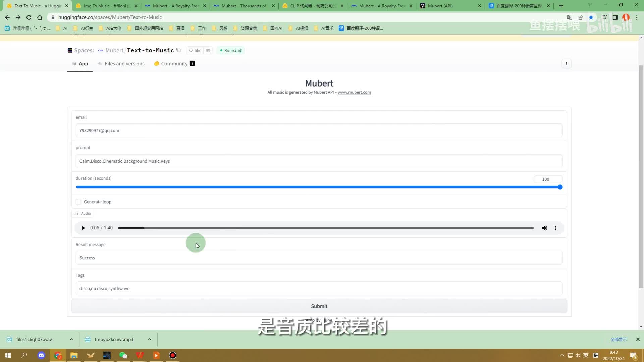Click into the prompt text field

[x=319, y=161]
